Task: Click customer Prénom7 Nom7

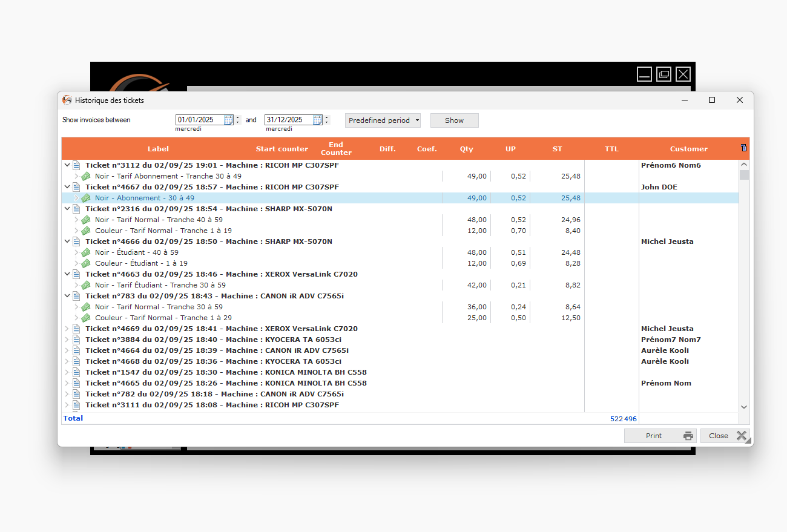Action: (x=671, y=340)
